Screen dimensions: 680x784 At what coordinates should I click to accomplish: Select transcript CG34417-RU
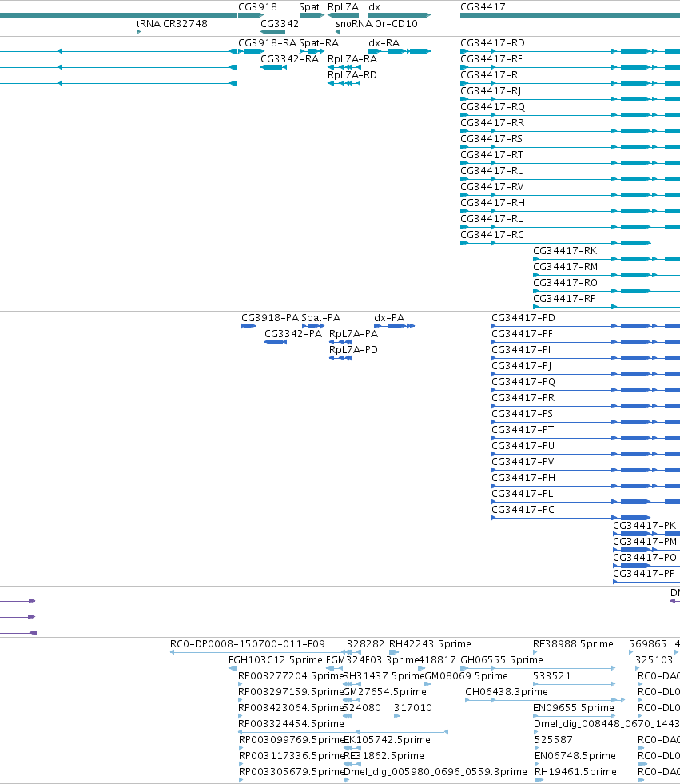(x=492, y=171)
